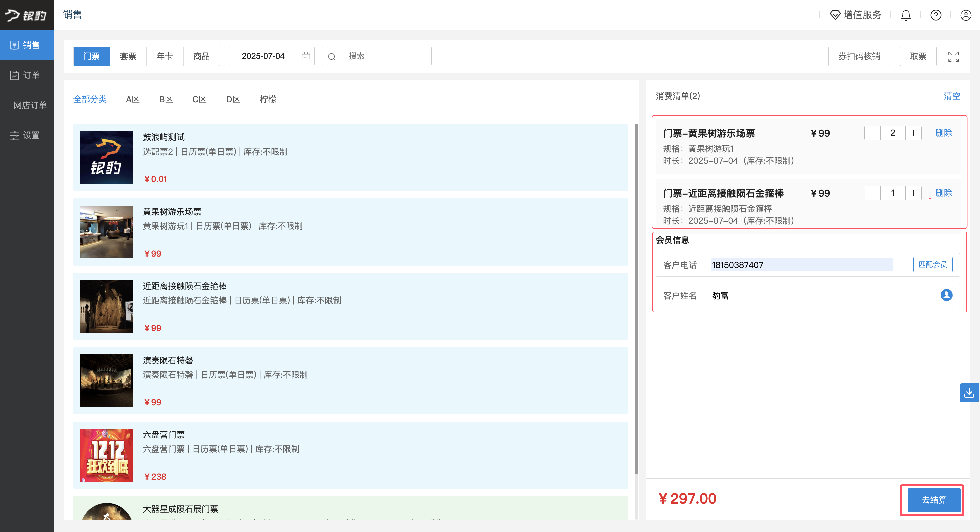Open the date picker calendar icon
Image resolution: width=980 pixels, height=532 pixels.
click(x=305, y=56)
